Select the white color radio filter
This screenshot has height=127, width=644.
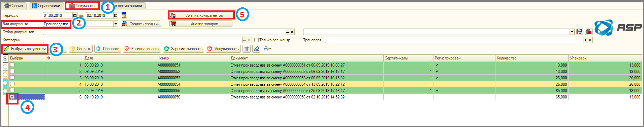tap(5, 67)
